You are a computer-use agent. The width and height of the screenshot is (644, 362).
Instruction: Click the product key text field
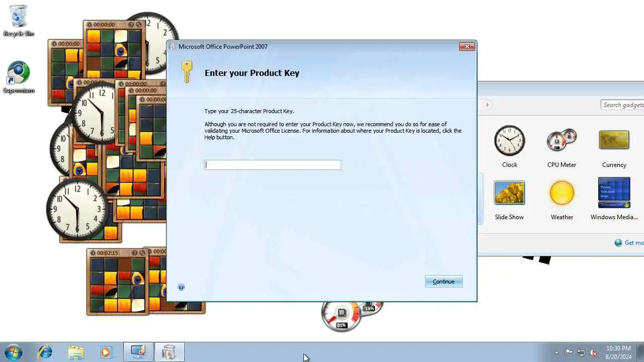point(273,165)
